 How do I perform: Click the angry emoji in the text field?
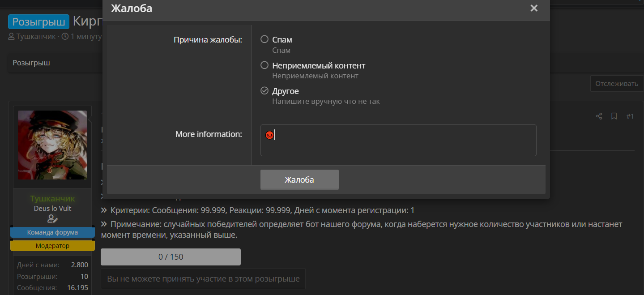pyautogui.click(x=269, y=135)
